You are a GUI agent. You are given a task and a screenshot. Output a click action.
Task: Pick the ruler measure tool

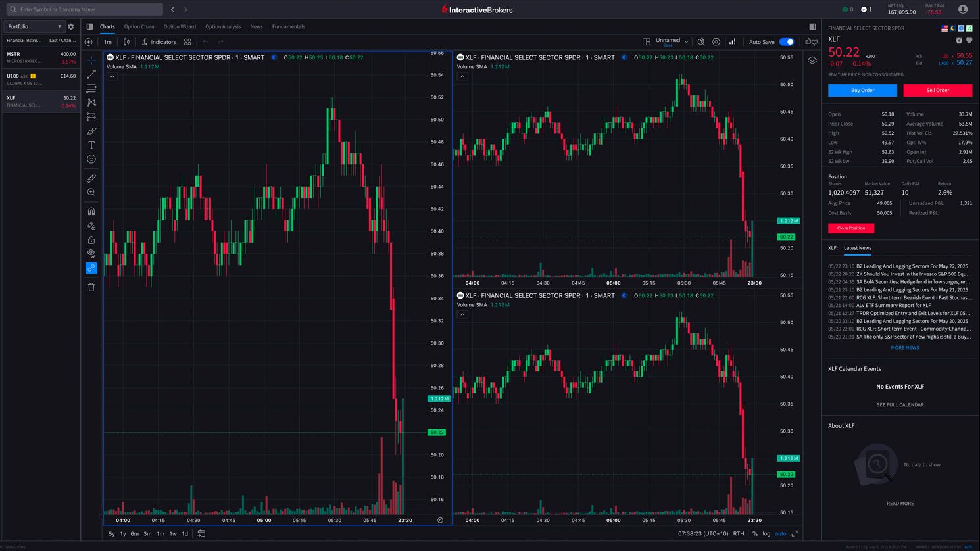[91, 178]
